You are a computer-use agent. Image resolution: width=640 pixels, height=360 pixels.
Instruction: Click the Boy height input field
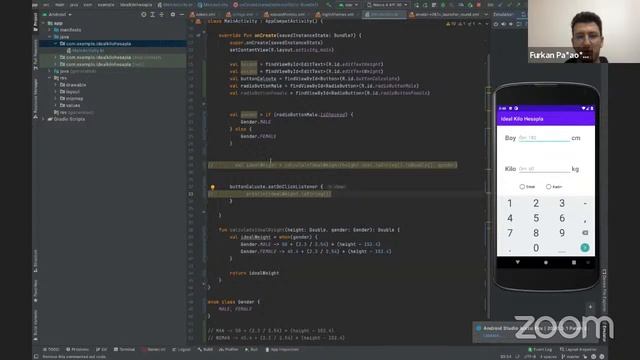click(544, 138)
